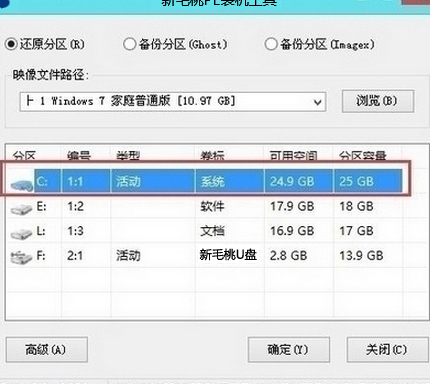Click the 确定 (Y) confirm button
Viewport: 430px width, 384px height.
coord(289,350)
